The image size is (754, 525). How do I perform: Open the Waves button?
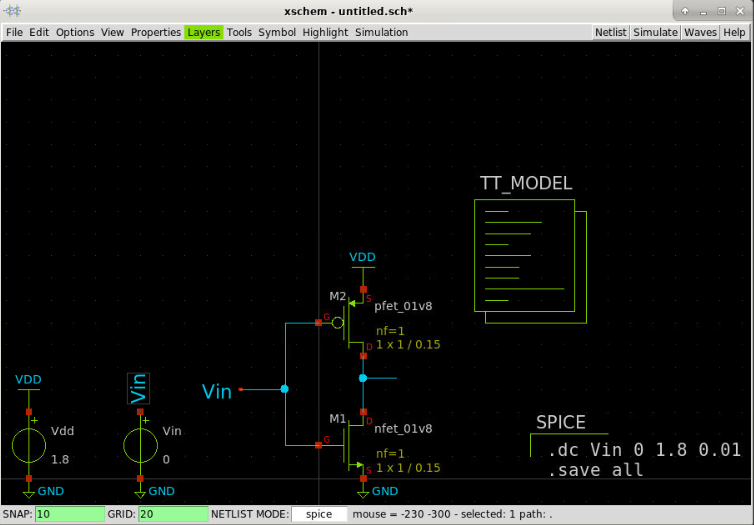(700, 32)
